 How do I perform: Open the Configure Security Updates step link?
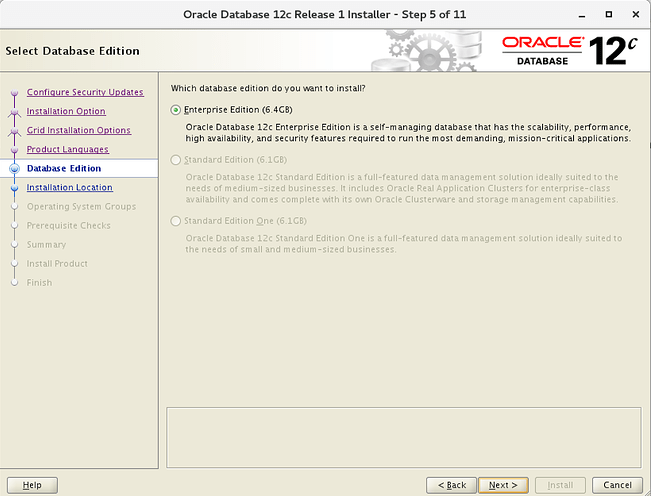(85, 92)
